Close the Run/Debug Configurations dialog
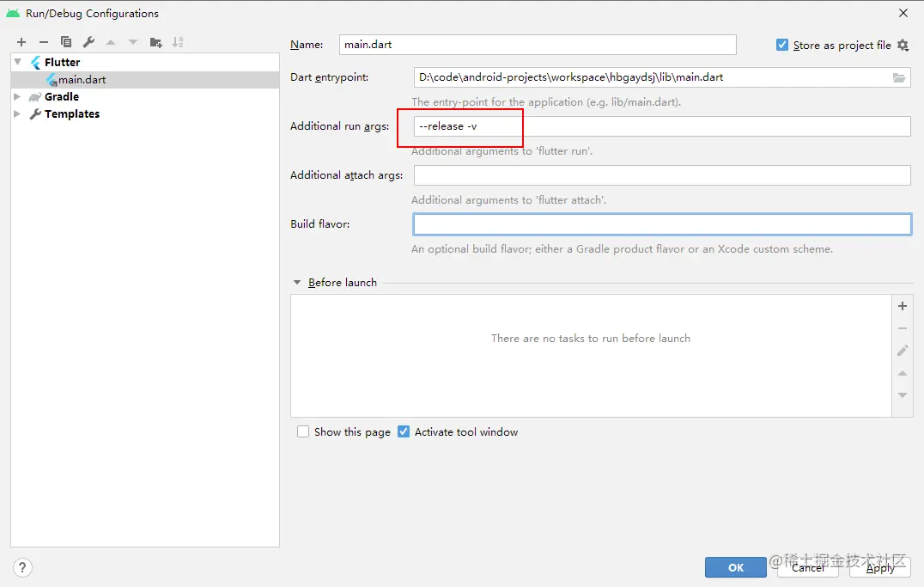This screenshot has width=924, height=587. coord(903,13)
